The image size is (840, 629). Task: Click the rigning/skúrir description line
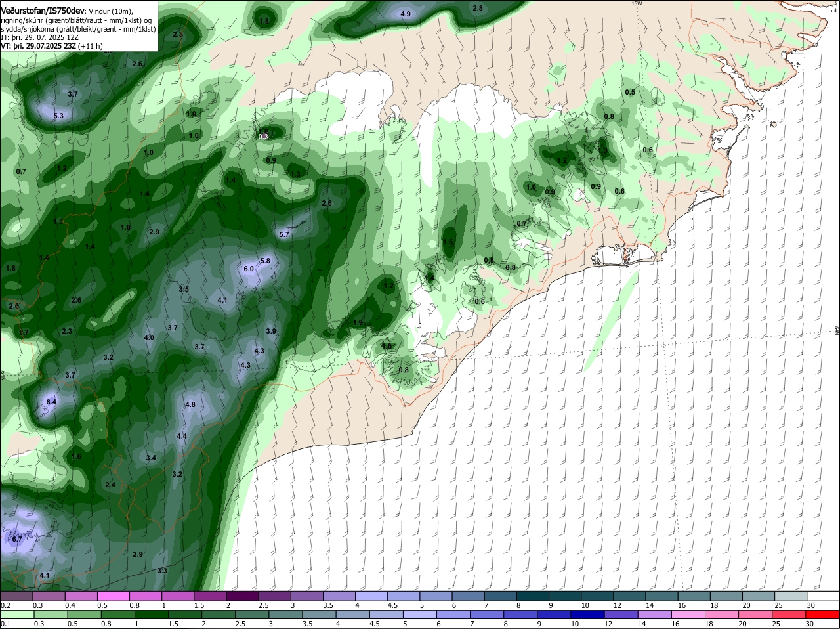(x=77, y=20)
